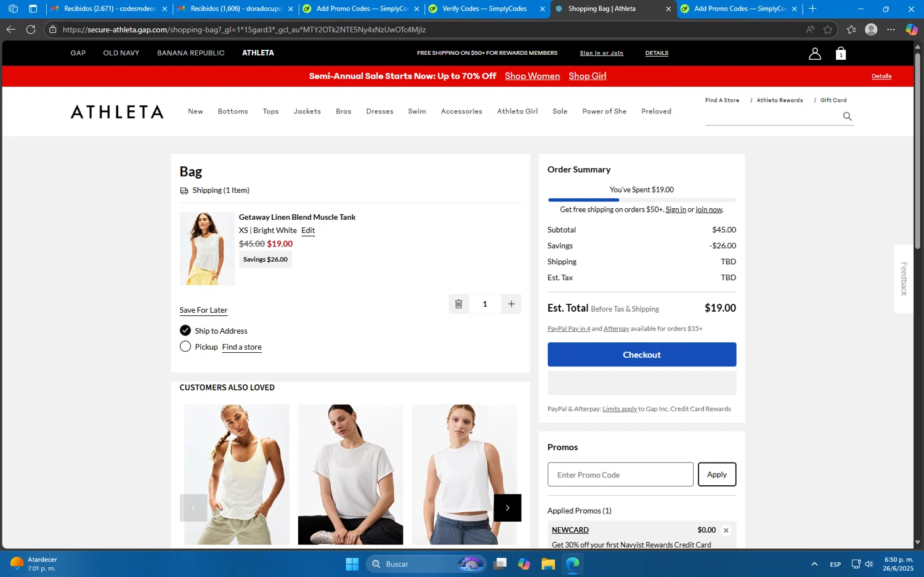Open the browser profile avatar
Screen dimensions: 924x577
point(870,29)
